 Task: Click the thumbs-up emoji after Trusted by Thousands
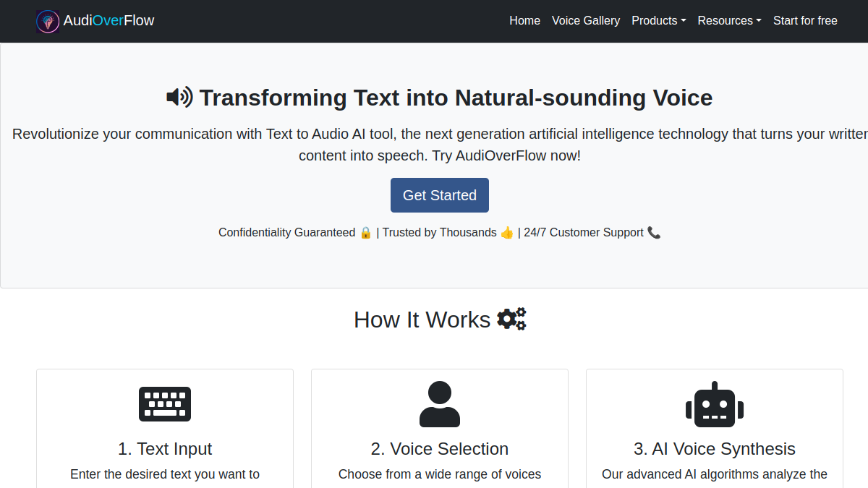pyautogui.click(x=507, y=233)
